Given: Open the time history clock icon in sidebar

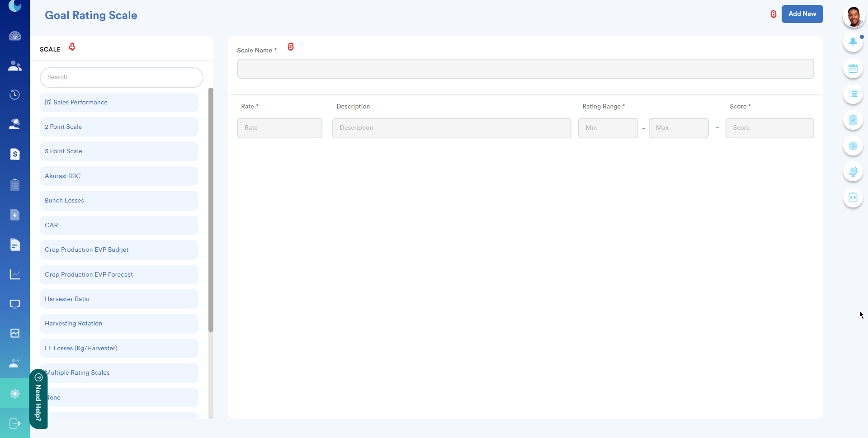Looking at the screenshot, I should point(15,94).
